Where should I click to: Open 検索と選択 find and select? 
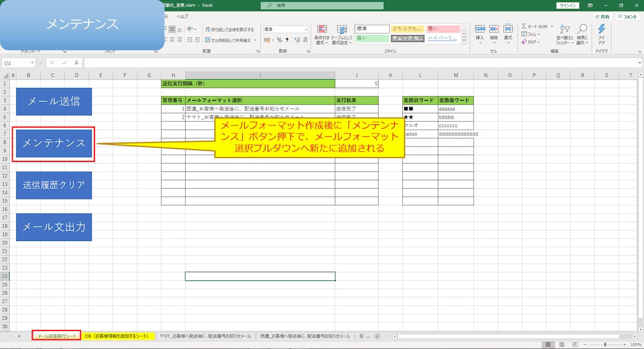coord(582,34)
